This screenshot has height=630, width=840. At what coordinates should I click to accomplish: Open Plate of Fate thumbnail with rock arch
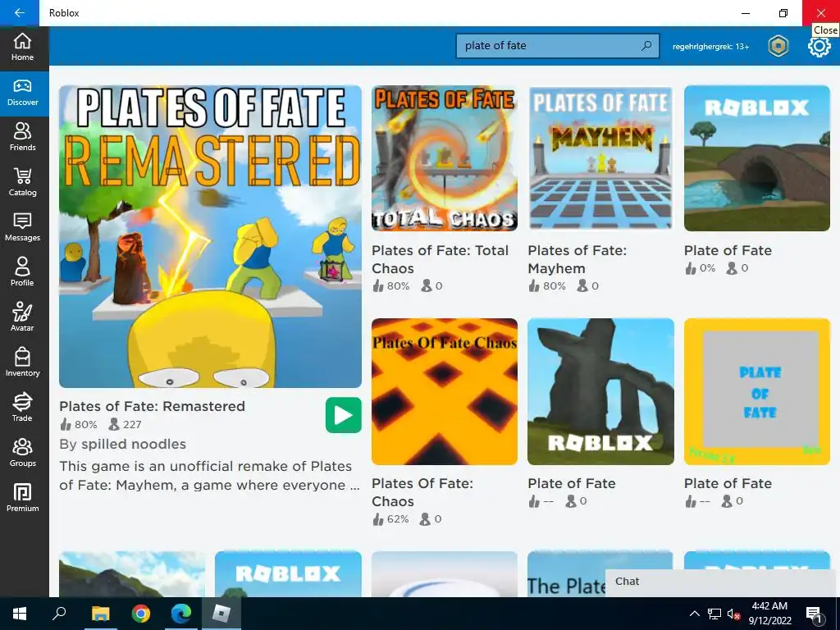point(600,391)
